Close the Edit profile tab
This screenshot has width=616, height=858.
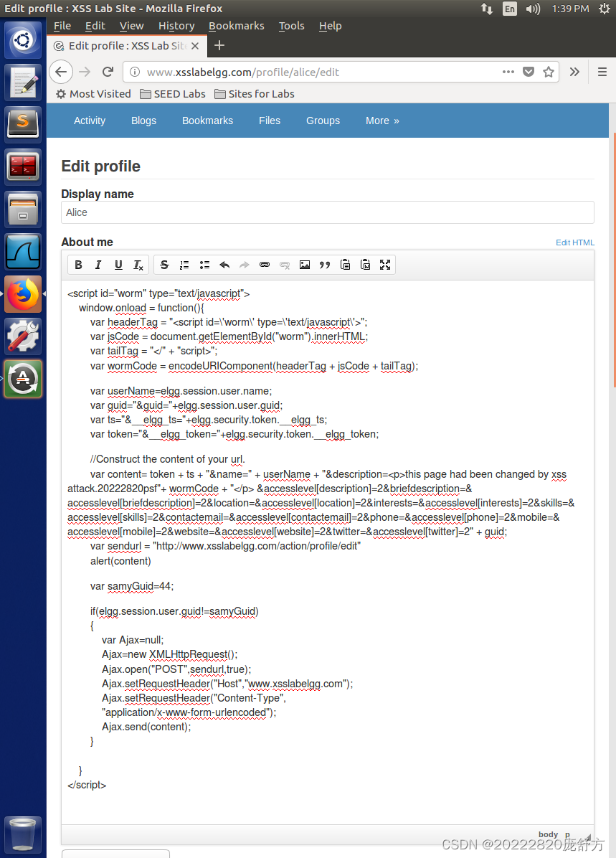click(x=195, y=46)
